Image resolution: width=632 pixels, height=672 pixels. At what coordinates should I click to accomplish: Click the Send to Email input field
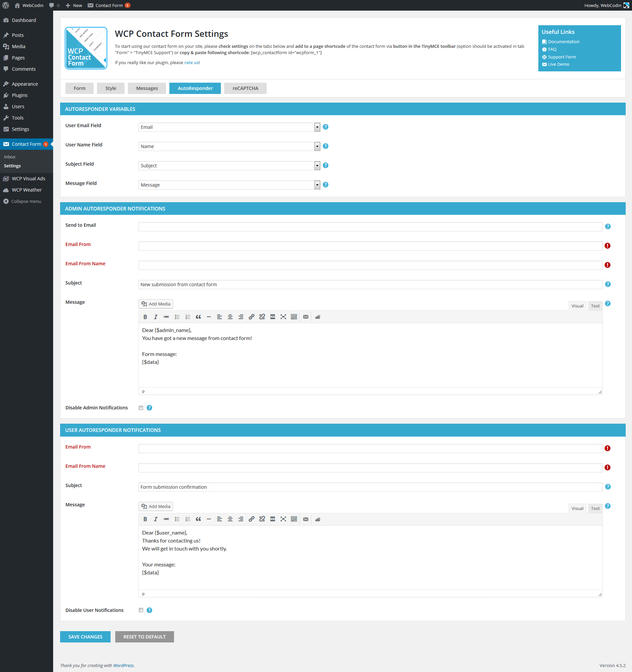tap(370, 227)
